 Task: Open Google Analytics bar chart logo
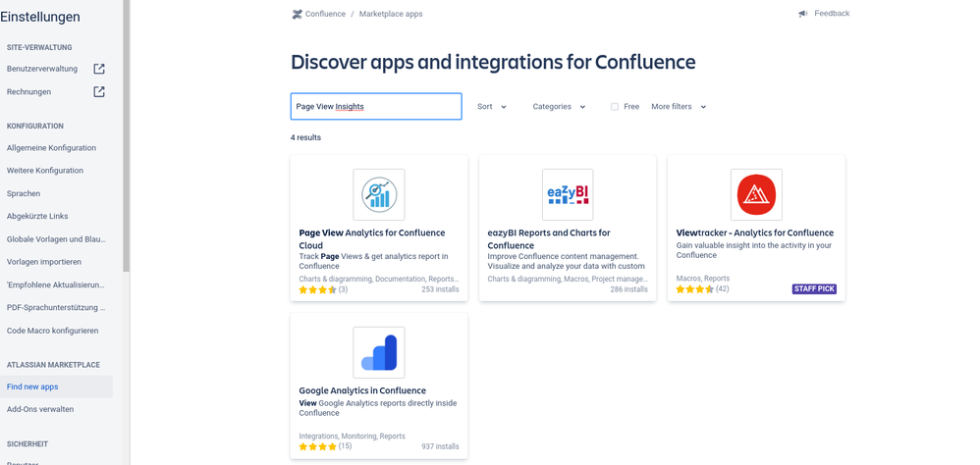point(379,352)
